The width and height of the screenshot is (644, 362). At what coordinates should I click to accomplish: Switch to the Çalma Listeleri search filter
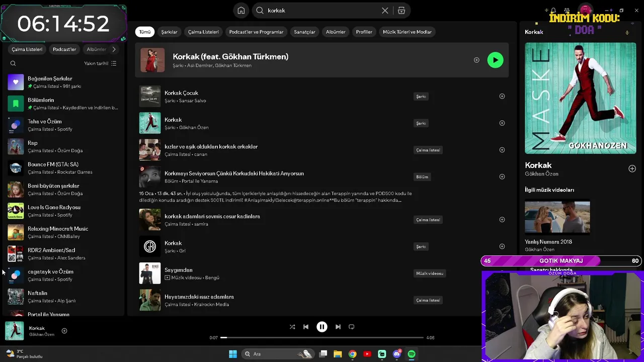(203, 32)
